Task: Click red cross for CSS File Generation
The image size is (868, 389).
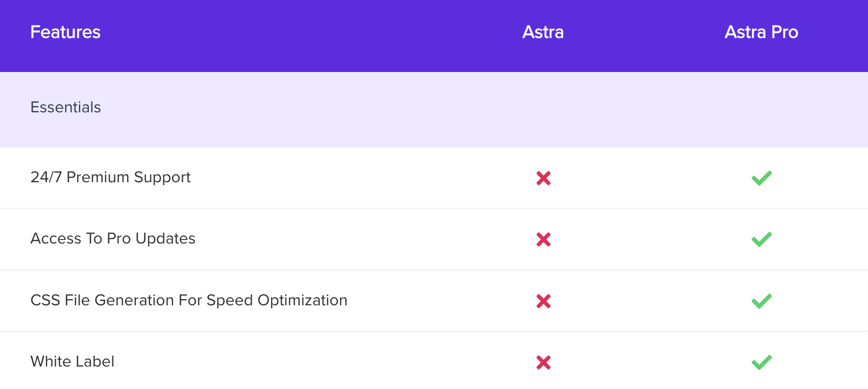Action: (543, 301)
